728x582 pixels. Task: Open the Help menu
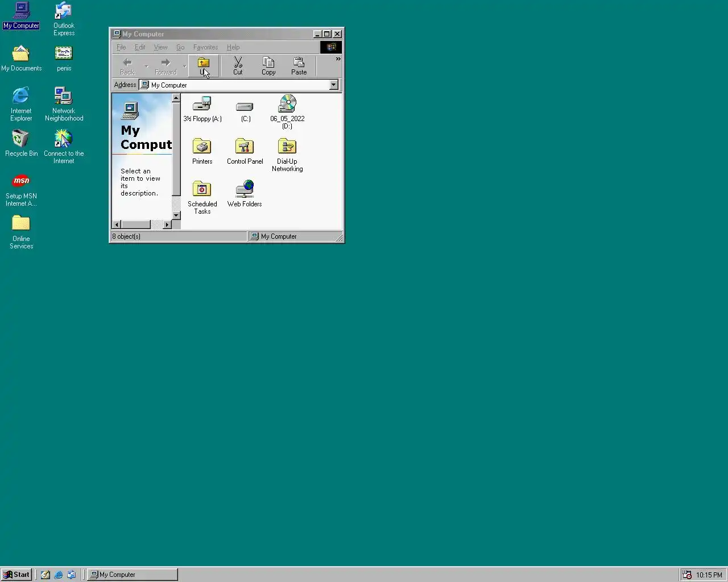coord(233,47)
